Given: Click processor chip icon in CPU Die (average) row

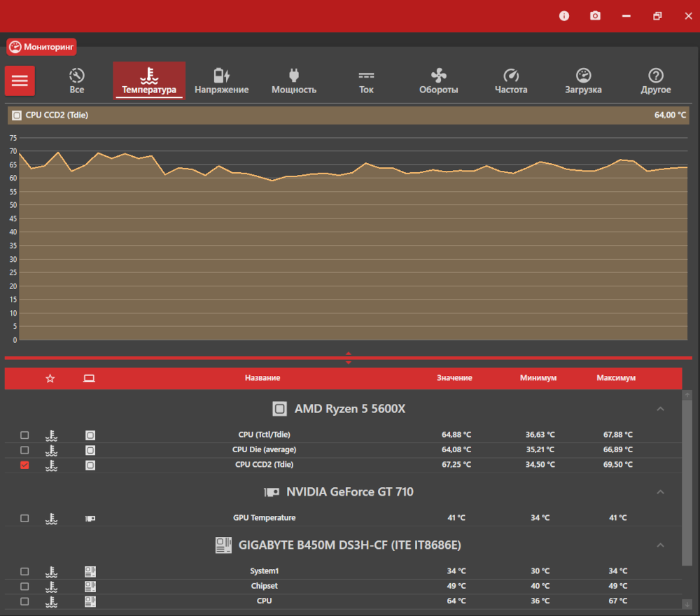Looking at the screenshot, I should pyautogui.click(x=90, y=450).
